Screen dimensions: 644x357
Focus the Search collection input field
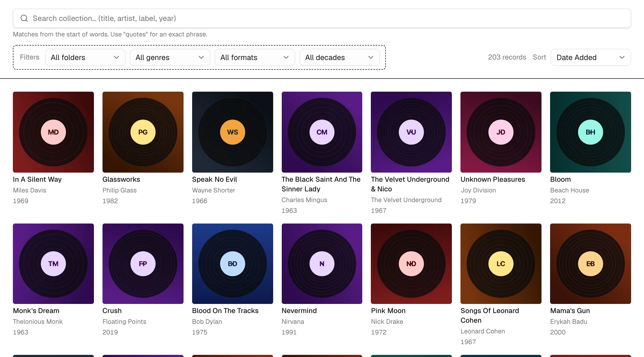322,18
